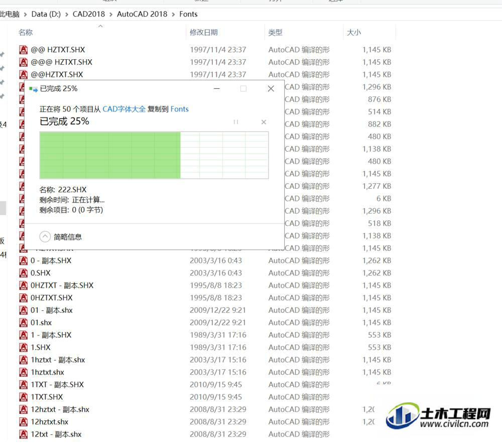The width and height of the screenshot is (502, 448).
Task: Collapse details with the 简略信息 chevron
Action: (x=45, y=237)
